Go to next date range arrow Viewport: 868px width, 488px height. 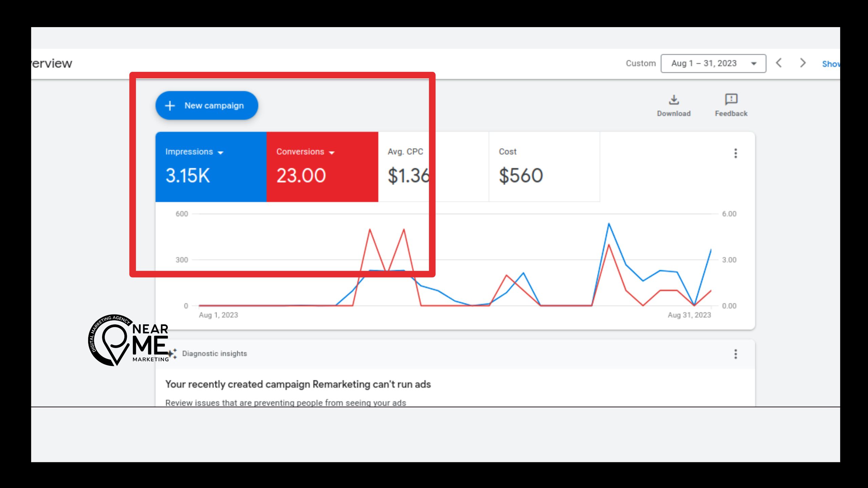(x=803, y=63)
